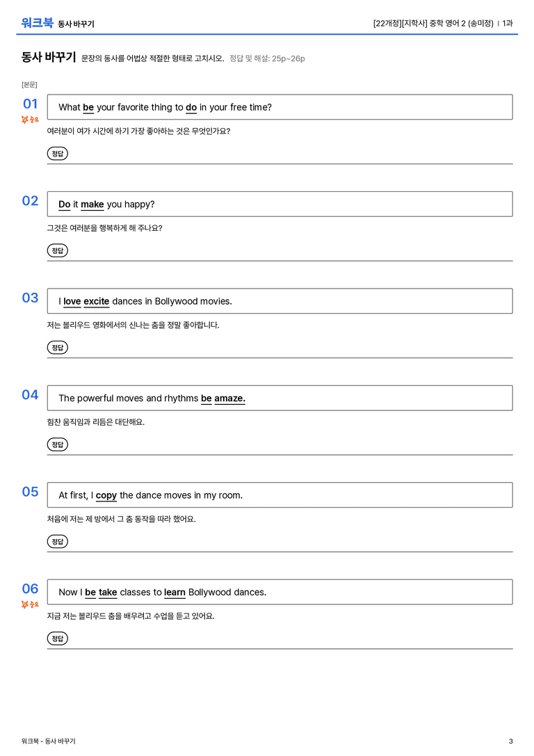Click underlined word 'amaze.' in question 04
Viewport: 534px width, 756px height.
pyautogui.click(x=230, y=399)
